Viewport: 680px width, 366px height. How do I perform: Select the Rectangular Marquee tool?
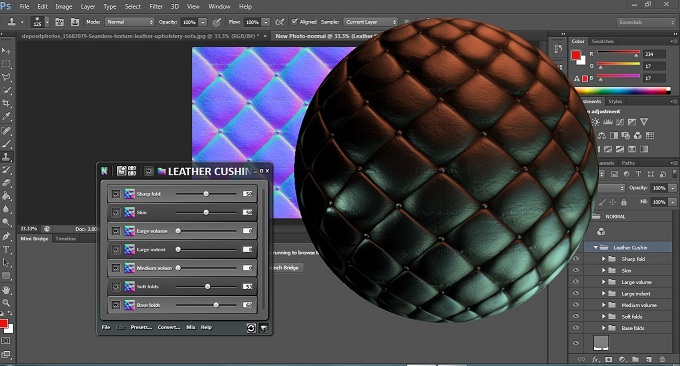6,64
